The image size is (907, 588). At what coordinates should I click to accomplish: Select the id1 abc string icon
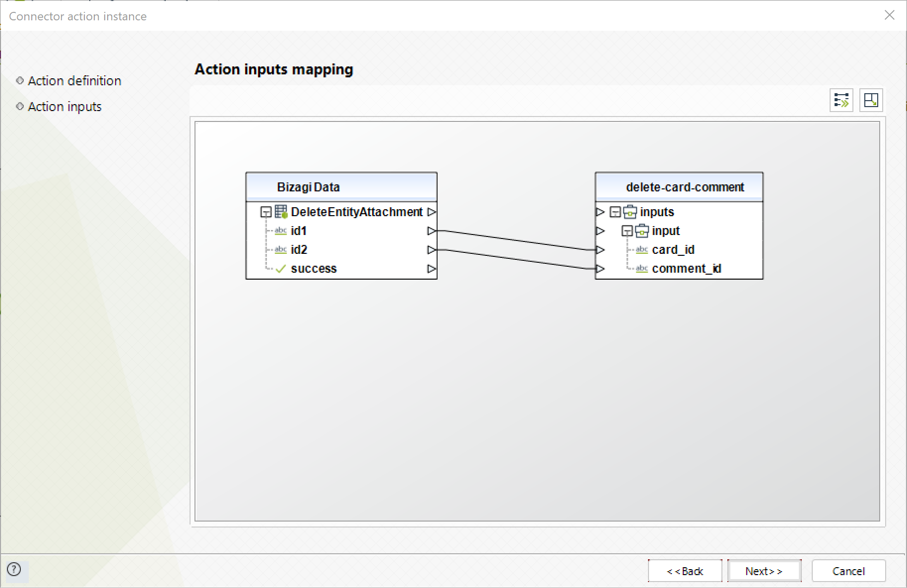point(281,231)
